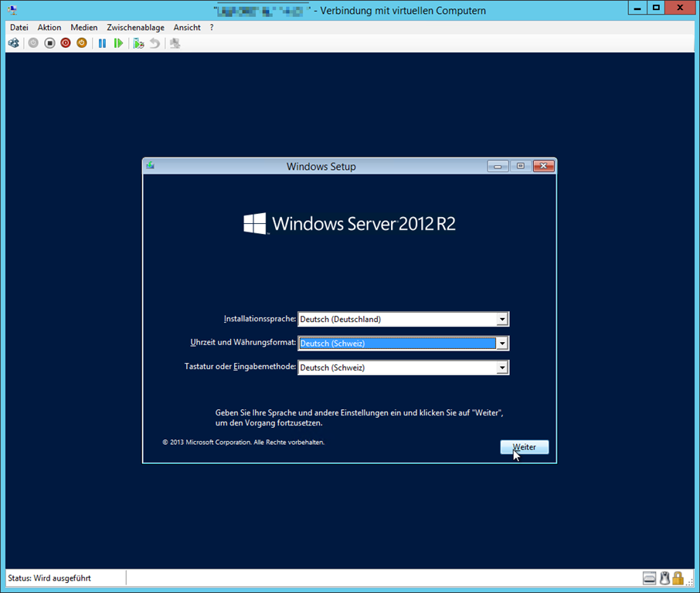This screenshot has height=593, width=700.
Task: Click the gold lock icon in status bar
Action: [678, 578]
